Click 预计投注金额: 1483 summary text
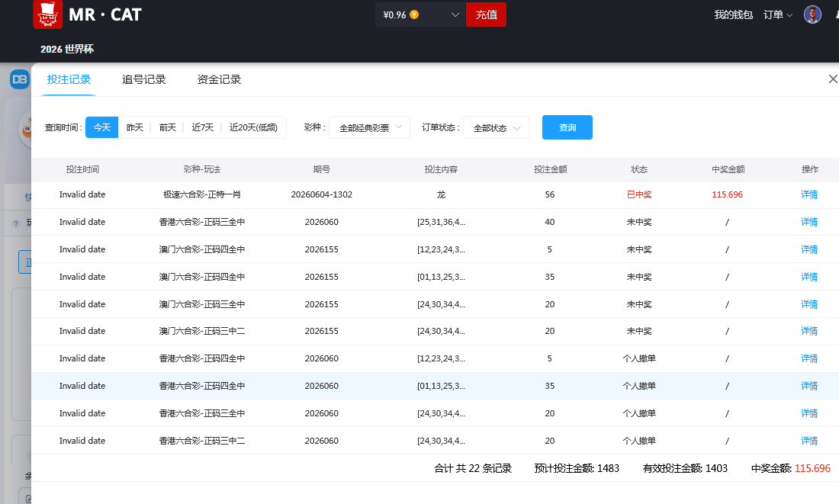839x504 pixels. [577, 469]
